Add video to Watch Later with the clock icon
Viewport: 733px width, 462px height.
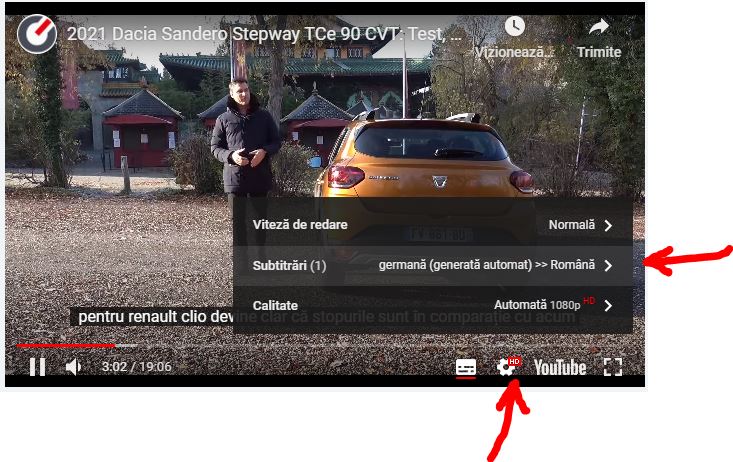click(x=514, y=26)
